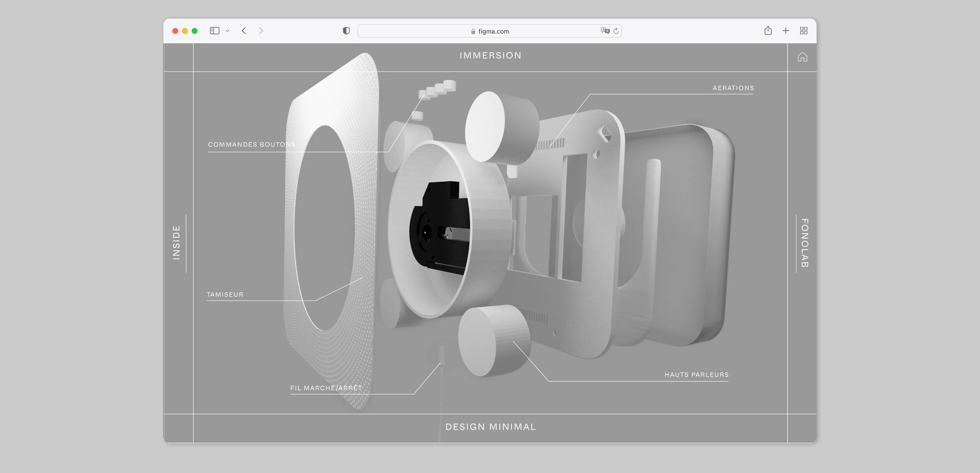Click the translate page icon
Image resolution: width=980 pixels, height=473 pixels.
click(605, 31)
